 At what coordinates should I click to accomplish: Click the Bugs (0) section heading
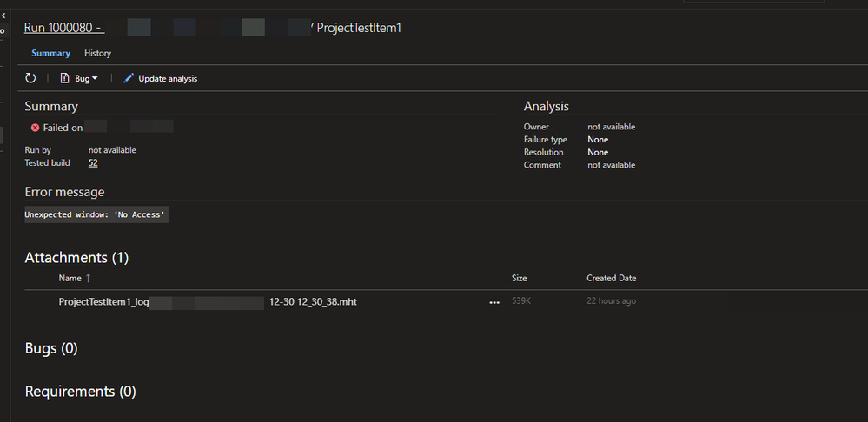tap(51, 349)
